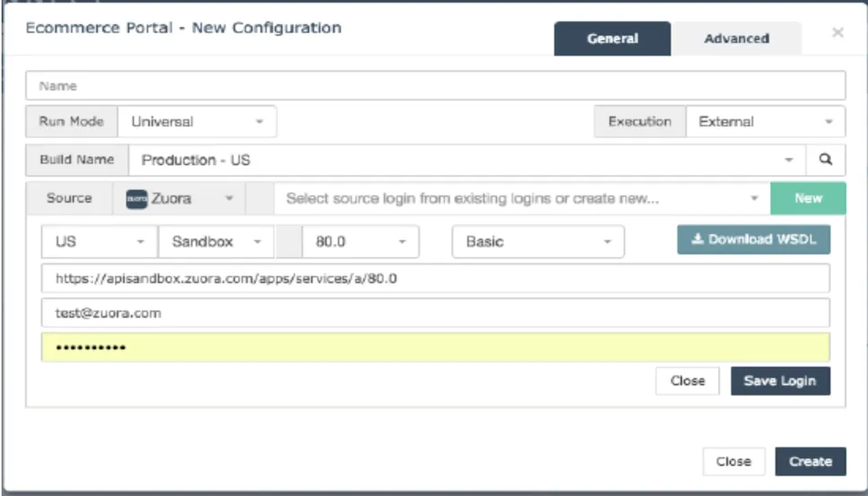
Task: Open the Execution External dropdown
Action: [765, 122]
